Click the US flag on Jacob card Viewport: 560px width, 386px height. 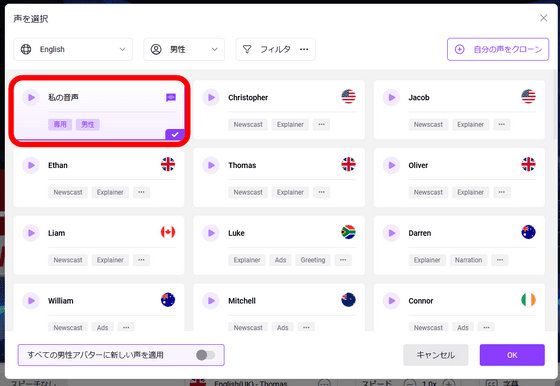(x=528, y=96)
